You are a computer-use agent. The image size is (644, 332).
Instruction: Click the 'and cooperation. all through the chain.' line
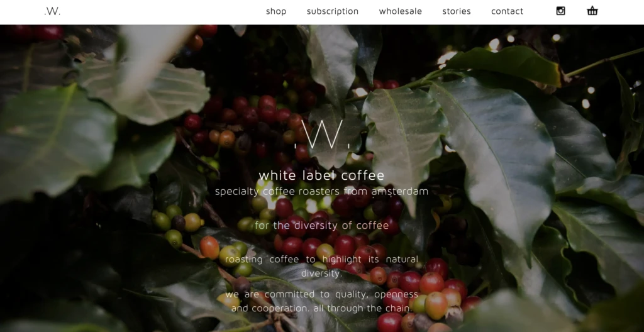(321, 308)
